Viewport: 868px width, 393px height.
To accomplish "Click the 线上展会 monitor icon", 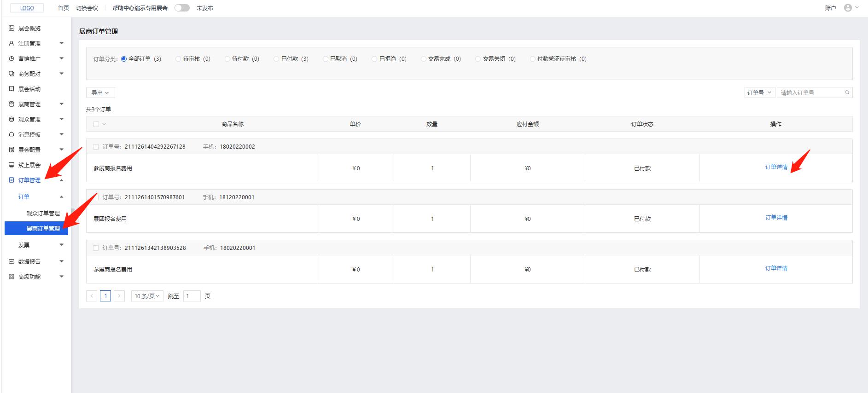I will 12,165.
